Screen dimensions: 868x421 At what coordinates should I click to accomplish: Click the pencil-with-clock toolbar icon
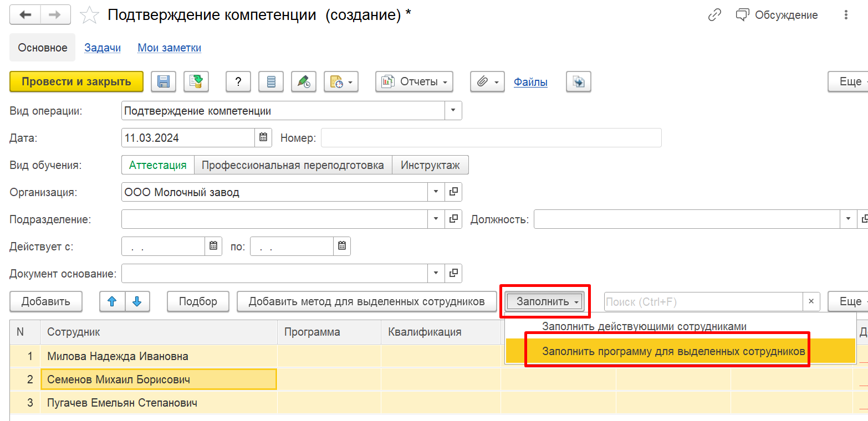pos(304,82)
